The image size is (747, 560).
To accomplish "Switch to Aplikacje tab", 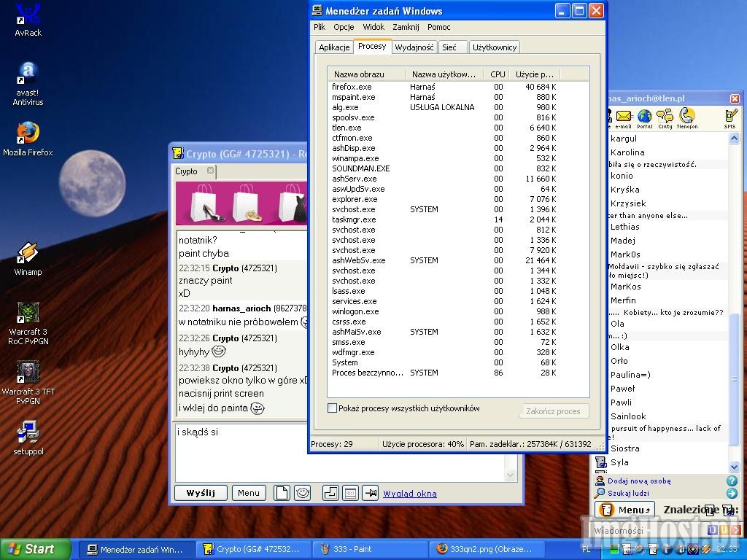I will [x=334, y=47].
